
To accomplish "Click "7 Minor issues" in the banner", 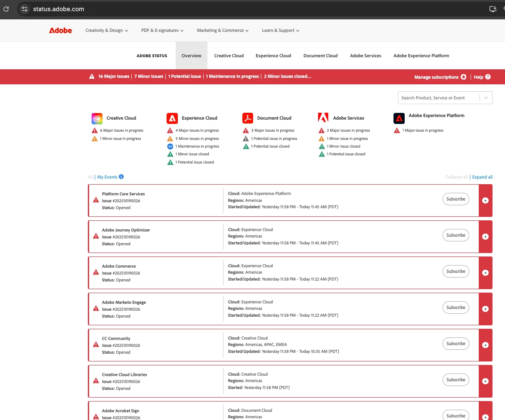I will (x=149, y=76).
